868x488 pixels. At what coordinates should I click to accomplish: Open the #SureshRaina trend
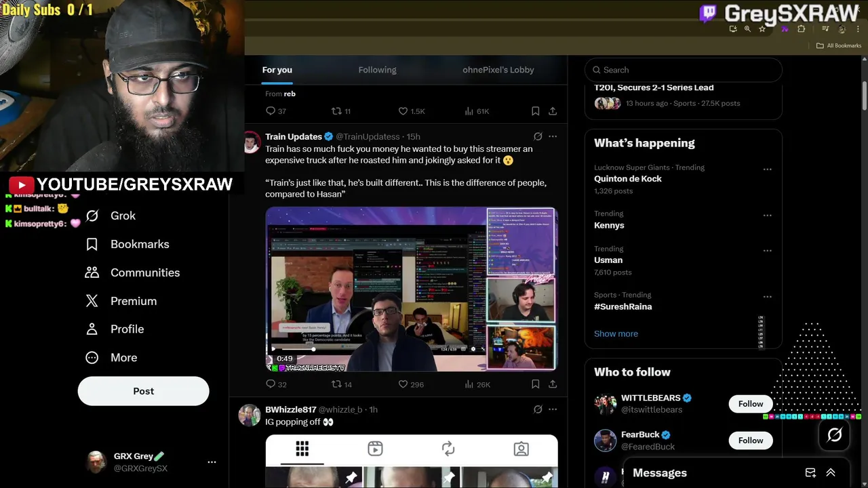(623, 306)
